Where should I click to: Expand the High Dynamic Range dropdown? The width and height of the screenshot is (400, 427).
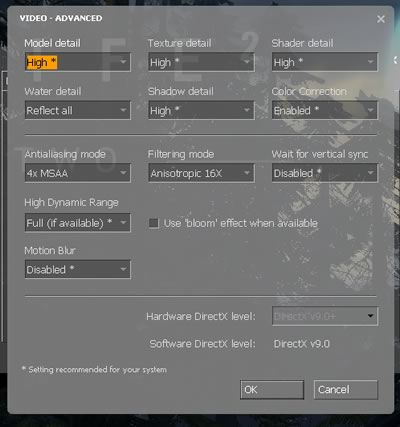tap(78, 223)
